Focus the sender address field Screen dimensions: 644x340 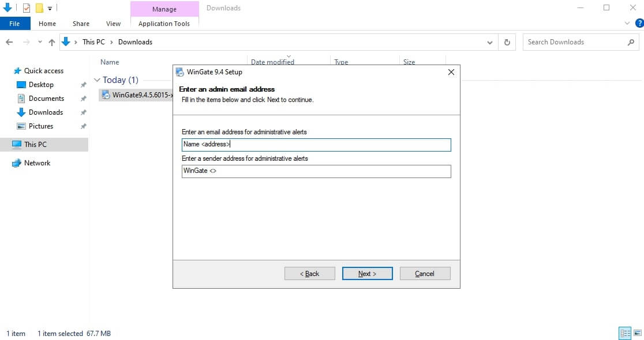point(316,171)
